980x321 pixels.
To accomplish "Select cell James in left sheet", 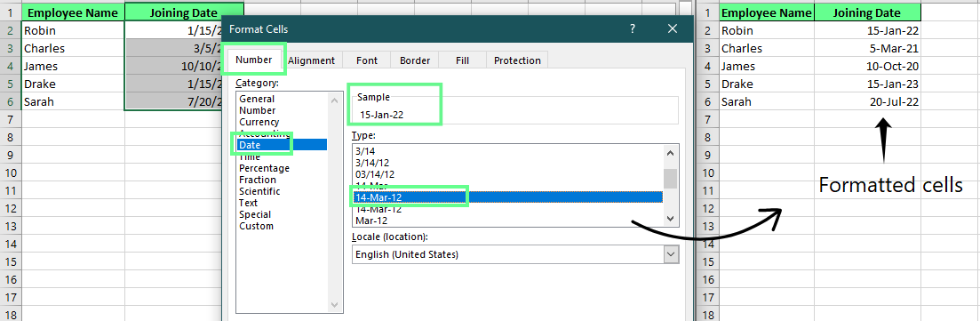I will pyautogui.click(x=73, y=67).
